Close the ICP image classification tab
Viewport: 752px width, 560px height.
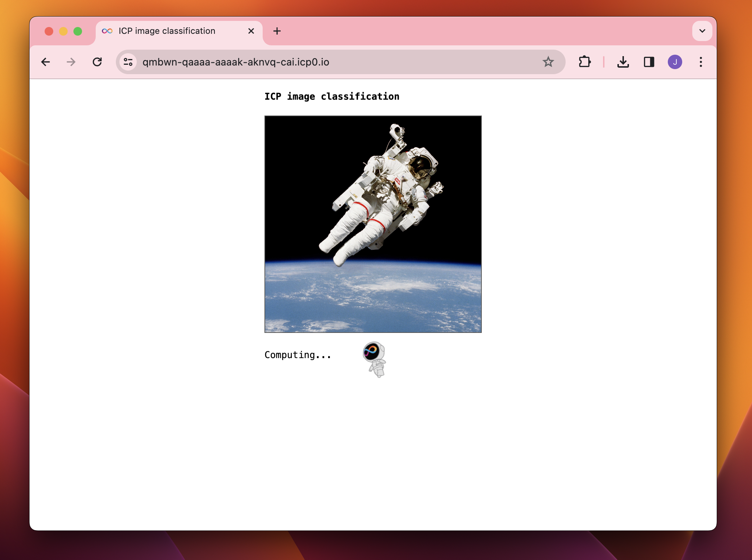(x=251, y=31)
